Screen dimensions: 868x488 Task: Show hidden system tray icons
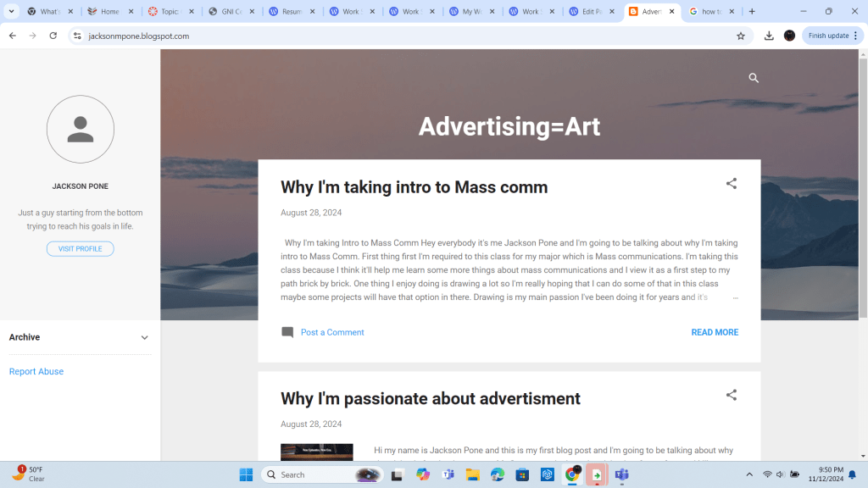click(748, 474)
